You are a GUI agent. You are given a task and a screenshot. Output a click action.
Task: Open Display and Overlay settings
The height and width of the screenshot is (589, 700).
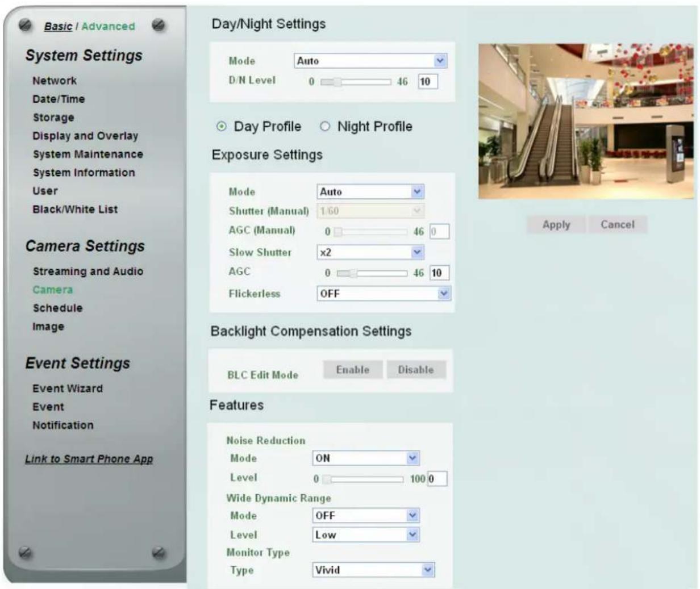point(85,136)
